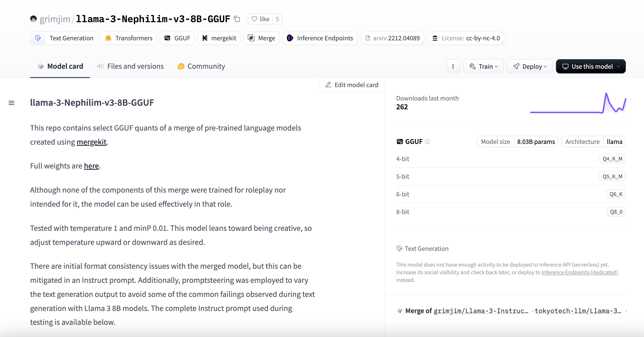
Task: Open the Inference Endpoints tag
Action: click(x=320, y=38)
